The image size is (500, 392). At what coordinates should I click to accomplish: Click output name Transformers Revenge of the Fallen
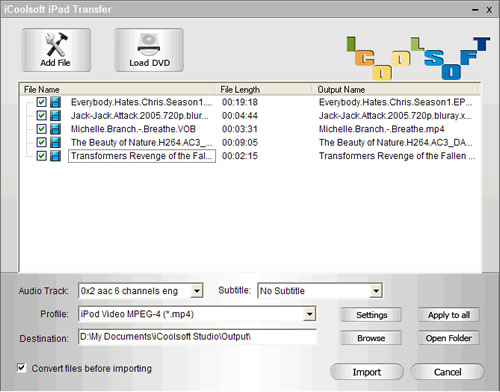[x=397, y=156]
